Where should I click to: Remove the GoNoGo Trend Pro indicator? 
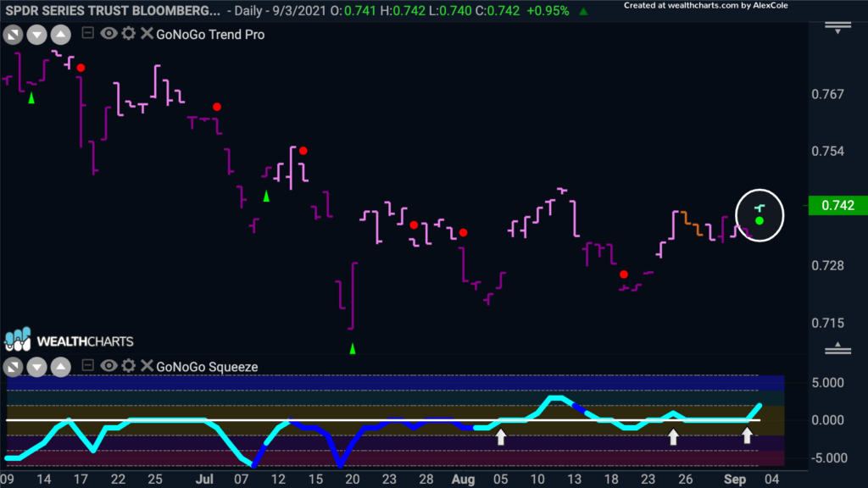pyautogui.click(x=147, y=34)
